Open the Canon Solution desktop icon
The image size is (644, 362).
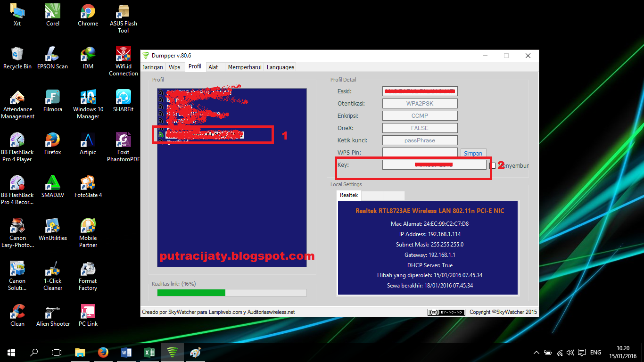tap(17, 276)
